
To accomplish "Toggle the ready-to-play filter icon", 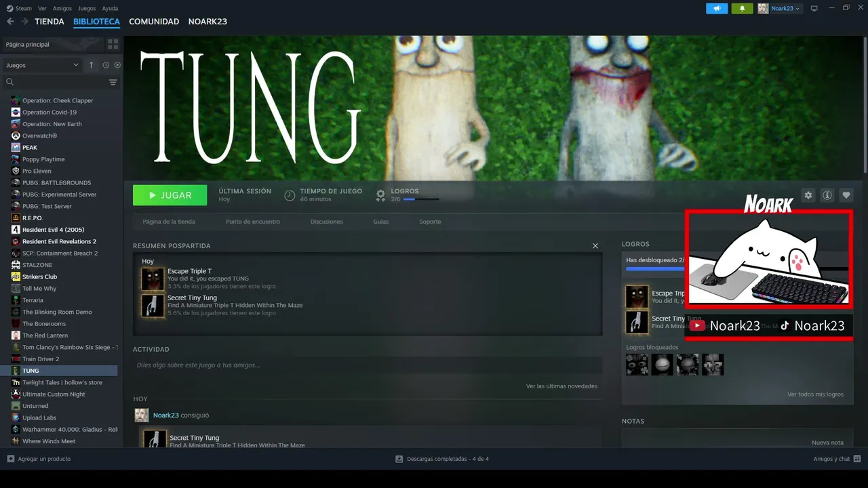I will [x=117, y=65].
